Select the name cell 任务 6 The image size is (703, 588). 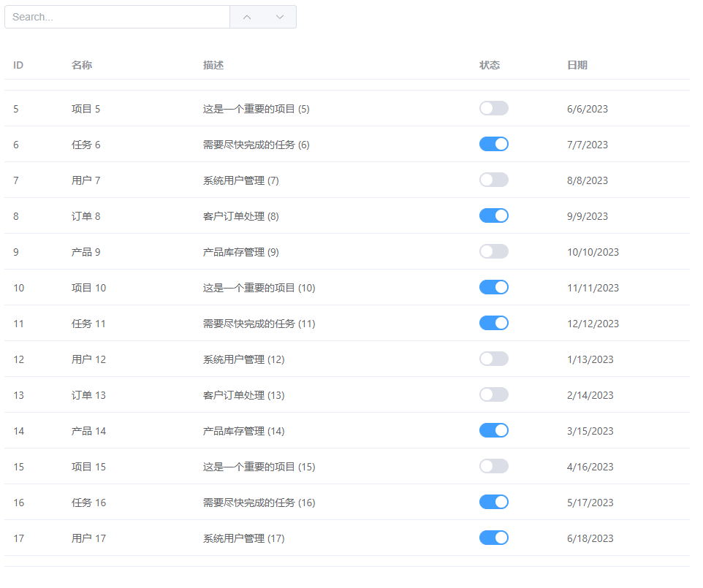tap(85, 145)
